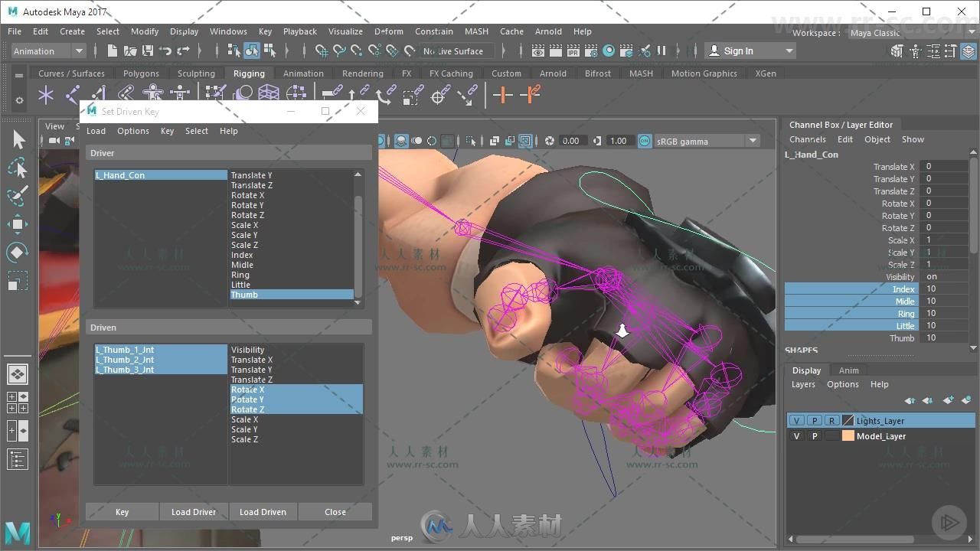Image resolution: width=980 pixels, height=551 pixels.
Task: Click Lights_Layer color swatch
Action: (848, 420)
